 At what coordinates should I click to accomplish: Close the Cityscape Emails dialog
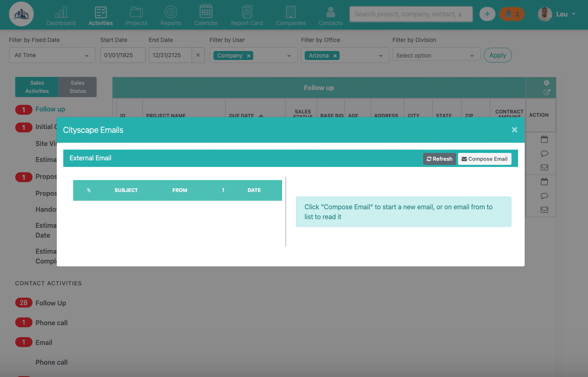(514, 130)
